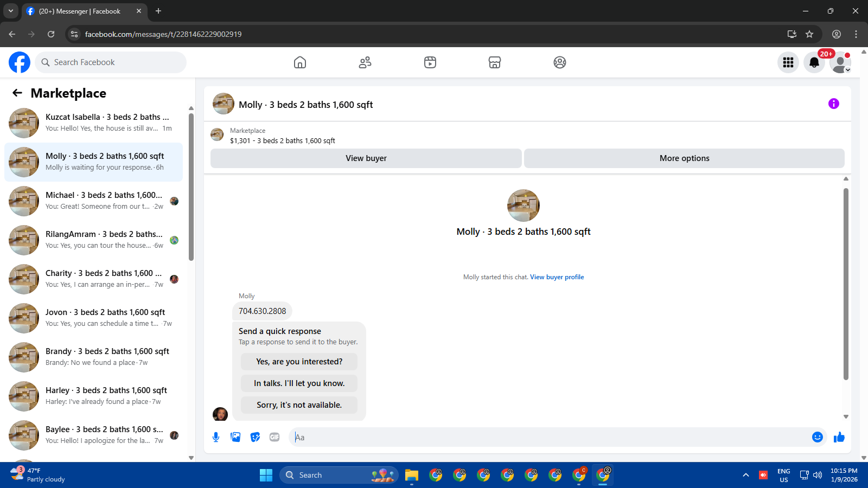Screen dimensions: 868x488
Task: Send a thumbs-up like
Action: point(839,437)
